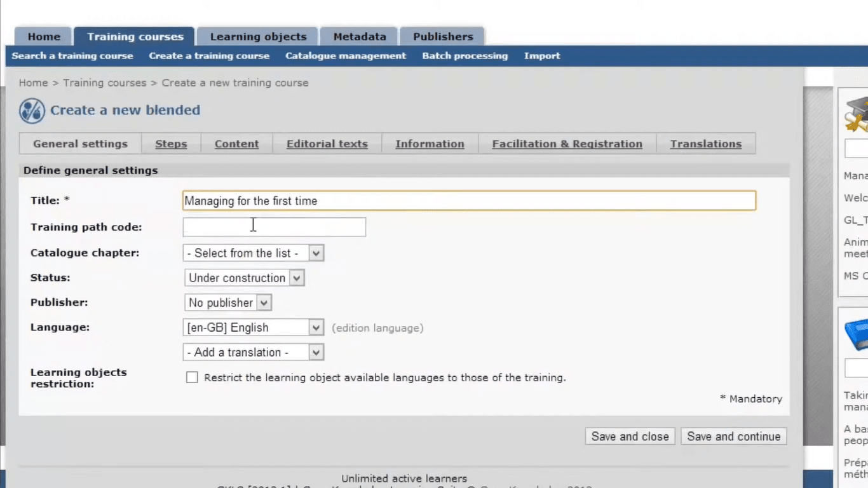This screenshot has height=488, width=868.
Task: Click the blended course icon next to the heading
Action: (x=32, y=110)
